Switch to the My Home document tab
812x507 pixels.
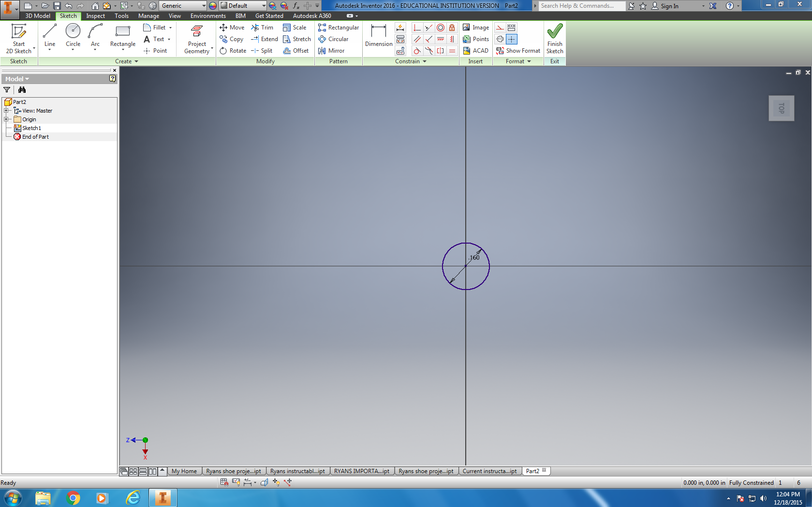[184, 471]
